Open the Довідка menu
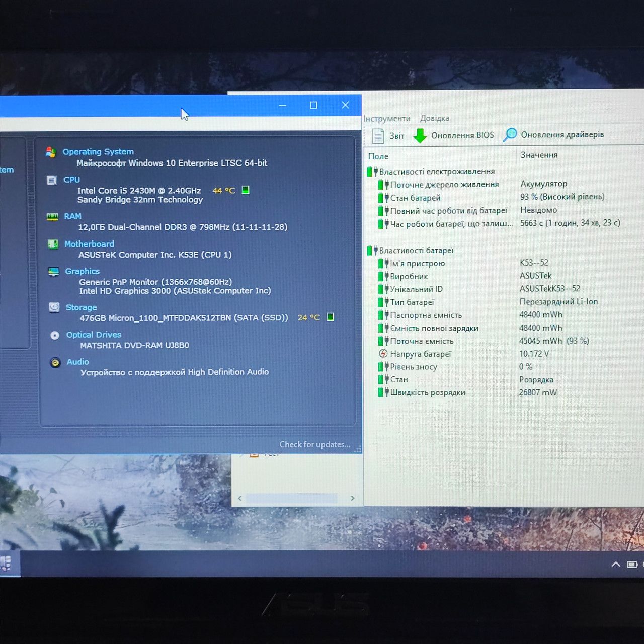This screenshot has width=644, height=644. pos(435,118)
